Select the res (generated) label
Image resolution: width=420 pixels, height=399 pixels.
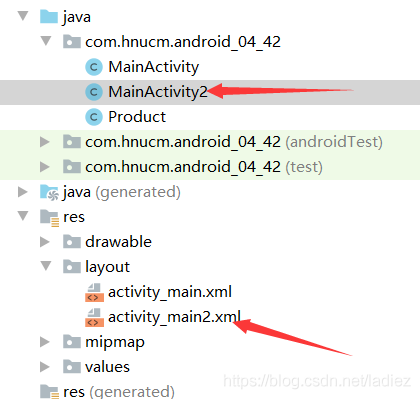click(x=119, y=392)
